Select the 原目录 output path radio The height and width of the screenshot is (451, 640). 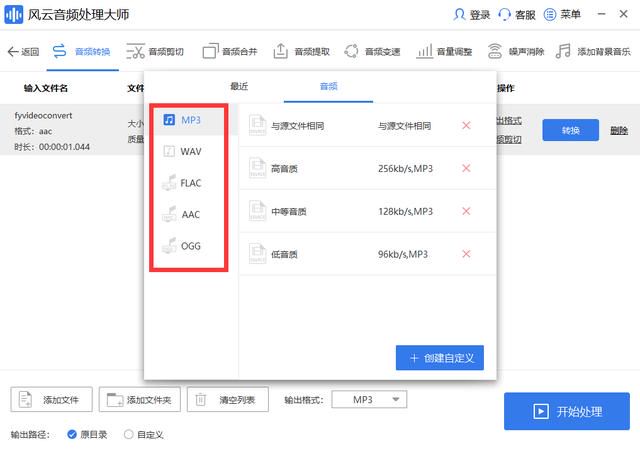(x=72, y=434)
